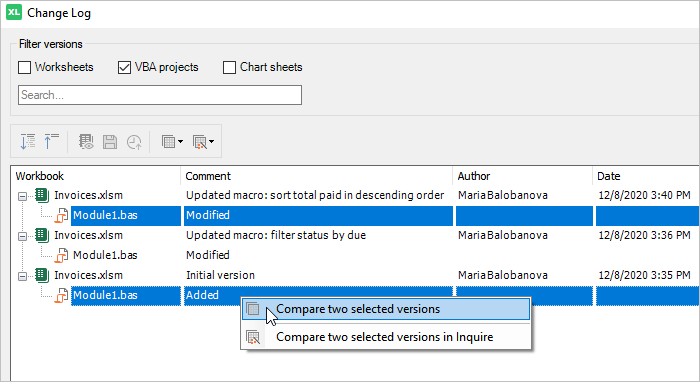Click icon beside Compare versions in Inquire

pos(253,337)
